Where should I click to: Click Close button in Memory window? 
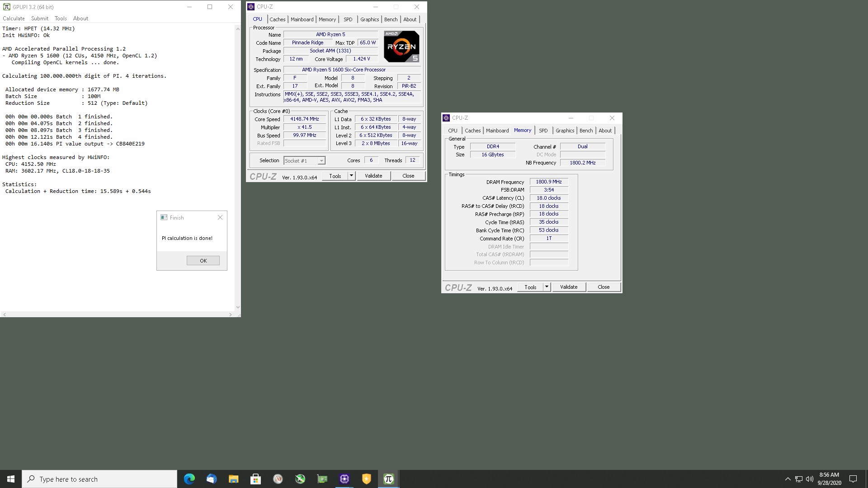[x=604, y=287]
